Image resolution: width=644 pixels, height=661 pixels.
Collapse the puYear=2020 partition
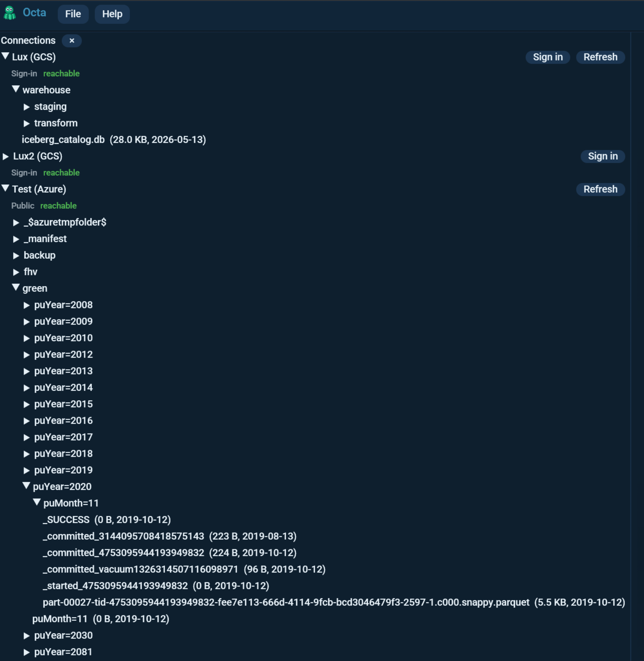coord(26,486)
